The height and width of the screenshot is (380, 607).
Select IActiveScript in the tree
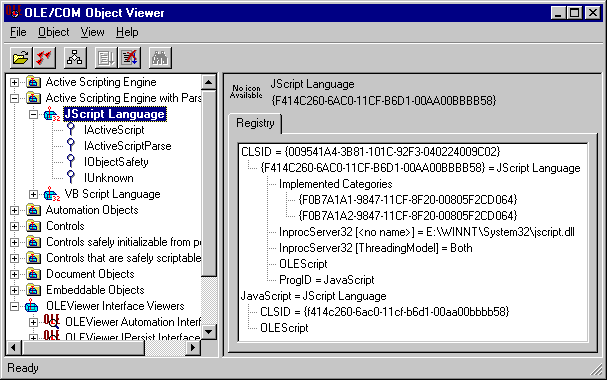point(114,130)
